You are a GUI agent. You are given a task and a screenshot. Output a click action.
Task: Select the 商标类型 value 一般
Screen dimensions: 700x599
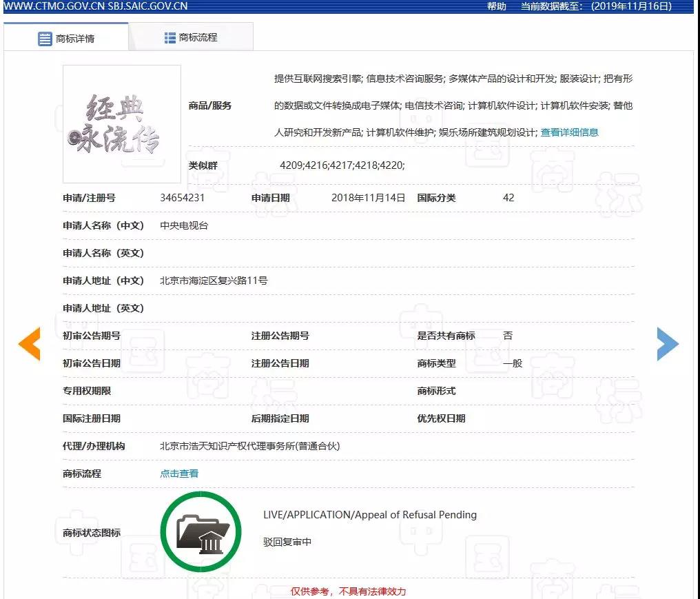point(513,363)
